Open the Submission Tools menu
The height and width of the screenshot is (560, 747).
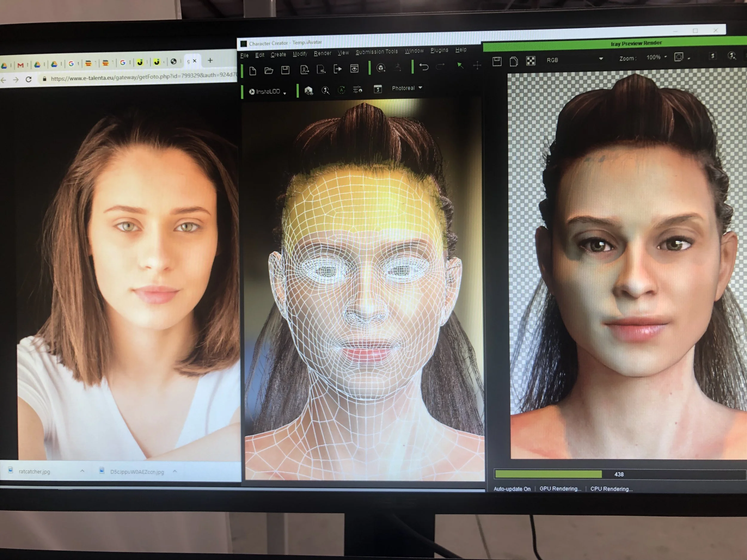(x=376, y=52)
